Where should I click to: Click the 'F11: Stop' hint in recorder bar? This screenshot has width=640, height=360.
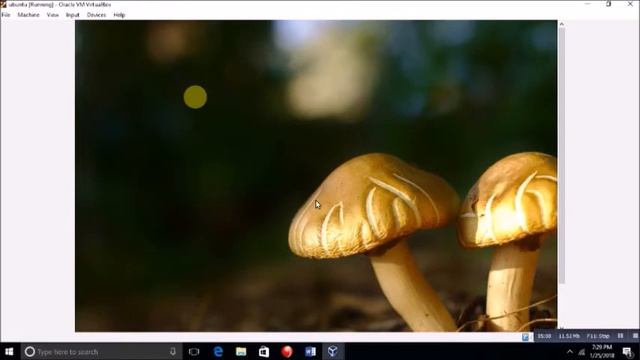[x=598, y=336]
